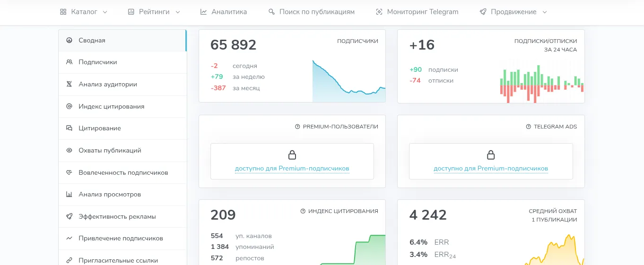Screen dimensions: 644x265
Task: Click the lock icon in Telegram Ads card
Action: point(491,155)
